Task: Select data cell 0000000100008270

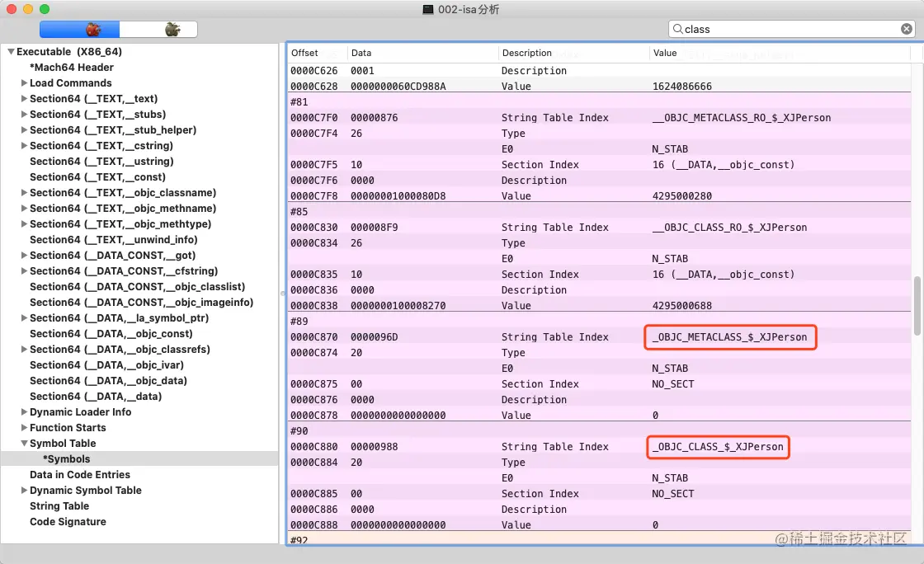Action: [x=398, y=306]
